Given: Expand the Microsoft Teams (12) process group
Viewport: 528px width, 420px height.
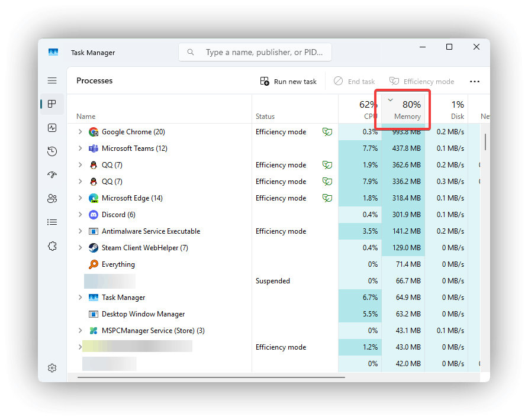Looking at the screenshot, I should click(x=80, y=148).
